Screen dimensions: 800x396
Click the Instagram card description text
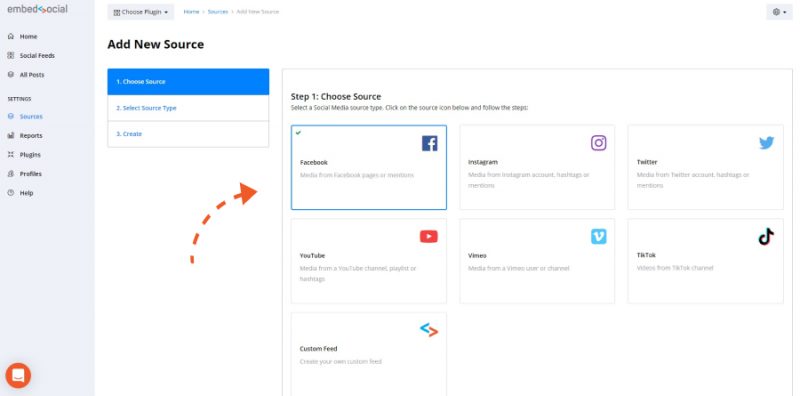point(529,180)
